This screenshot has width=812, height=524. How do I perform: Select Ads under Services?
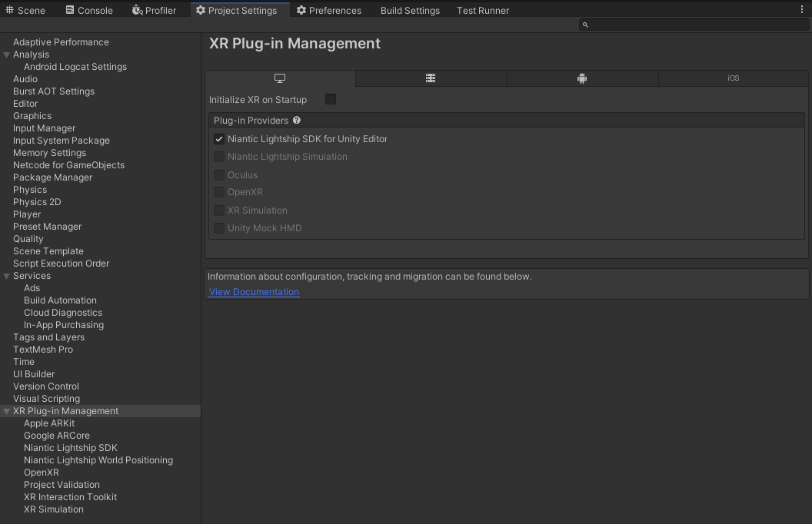[32, 288]
